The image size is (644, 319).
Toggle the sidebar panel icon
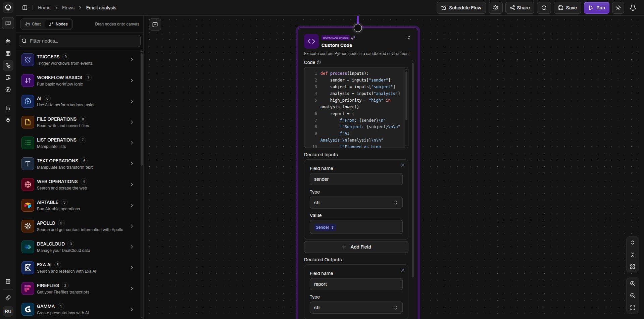25,8
